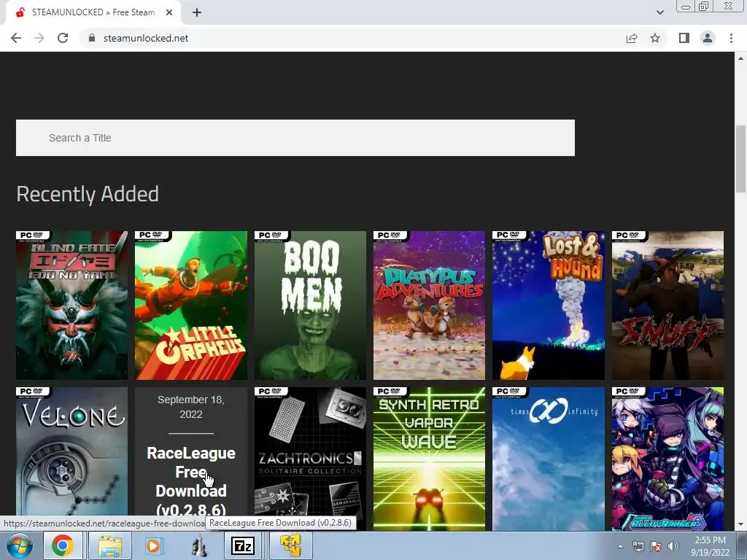
Task: Bookmark this page with the star
Action: (x=655, y=38)
